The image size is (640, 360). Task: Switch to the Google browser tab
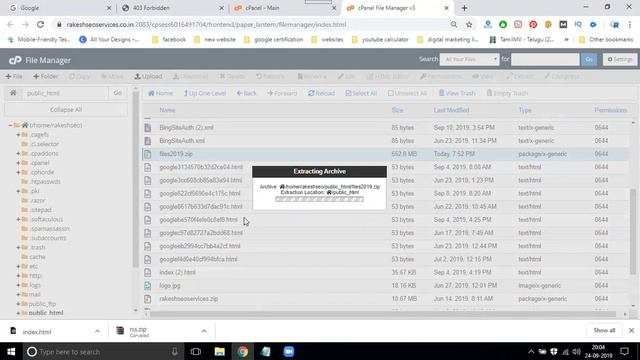coord(60,8)
